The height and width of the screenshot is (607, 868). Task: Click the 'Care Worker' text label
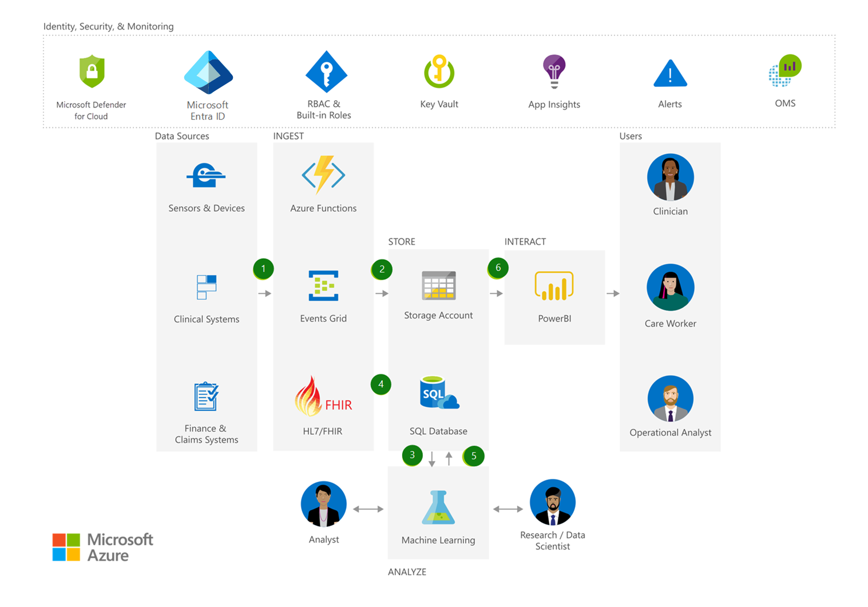coord(671,323)
